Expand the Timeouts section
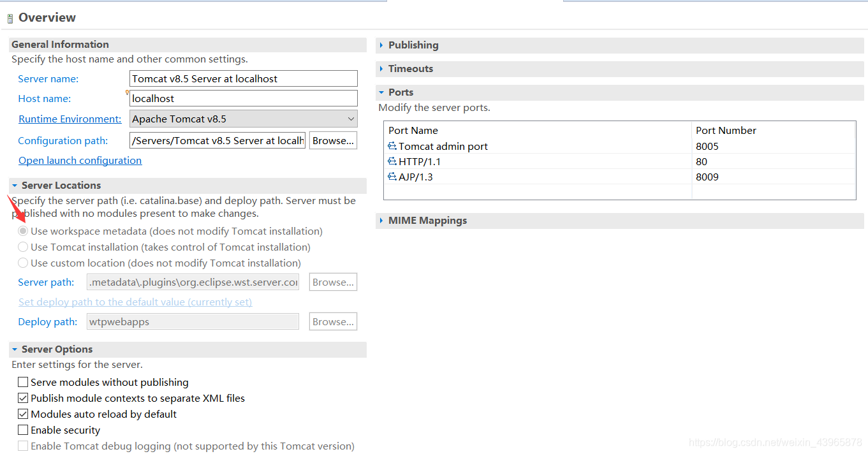The width and height of the screenshot is (868, 454). point(381,69)
